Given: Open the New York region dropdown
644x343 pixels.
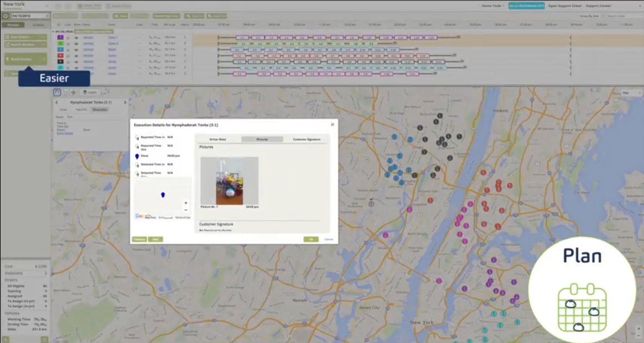Looking at the screenshot, I should point(26,5).
